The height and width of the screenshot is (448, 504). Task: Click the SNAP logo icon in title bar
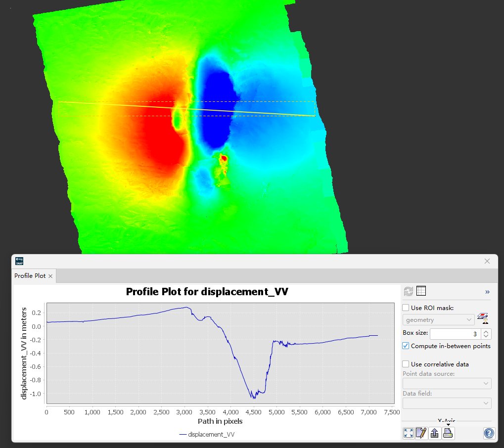pos(19,261)
